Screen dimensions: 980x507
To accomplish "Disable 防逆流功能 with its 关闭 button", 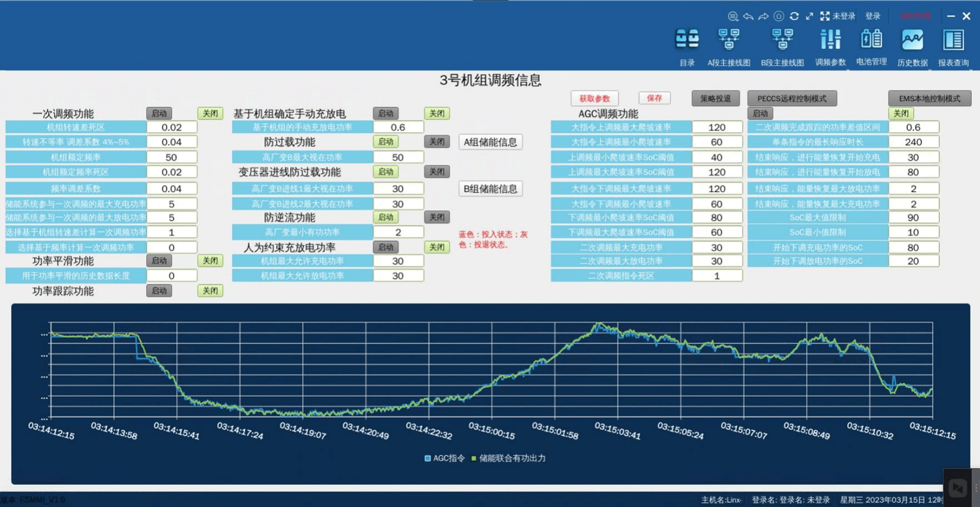I will [436, 217].
